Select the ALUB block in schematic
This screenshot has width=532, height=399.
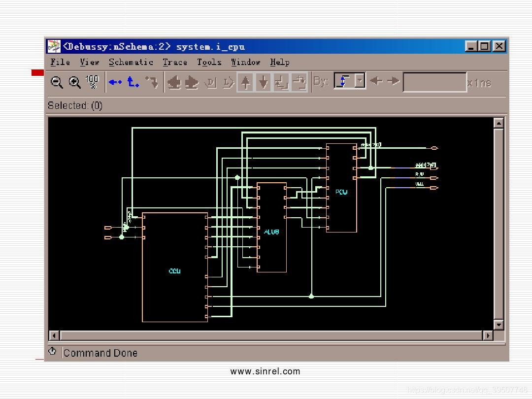click(272, 227)
